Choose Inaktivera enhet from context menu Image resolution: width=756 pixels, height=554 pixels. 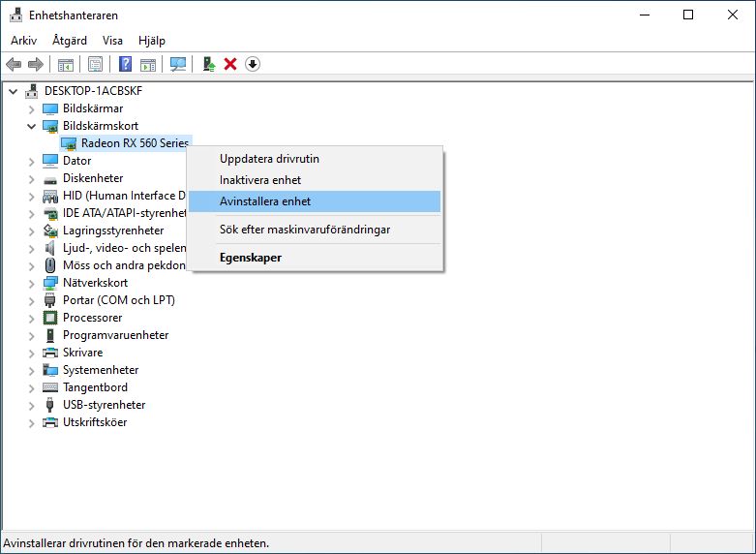pyautogui.click(x=315, y=180)
